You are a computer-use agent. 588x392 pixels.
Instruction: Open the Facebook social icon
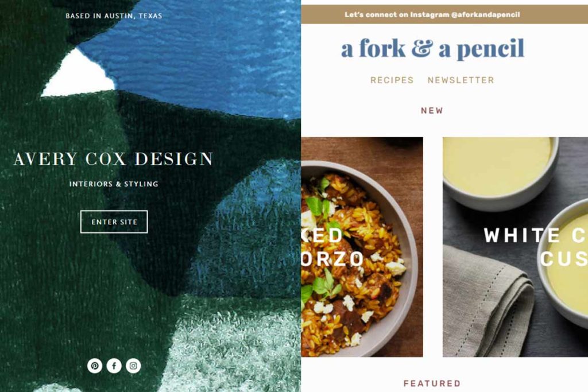[114, 366]
